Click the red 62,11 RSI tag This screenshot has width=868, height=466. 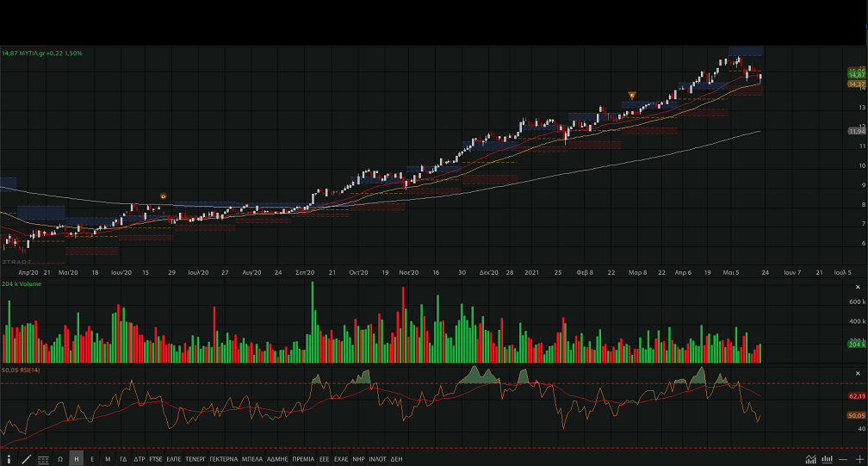[x=856, y=395]
